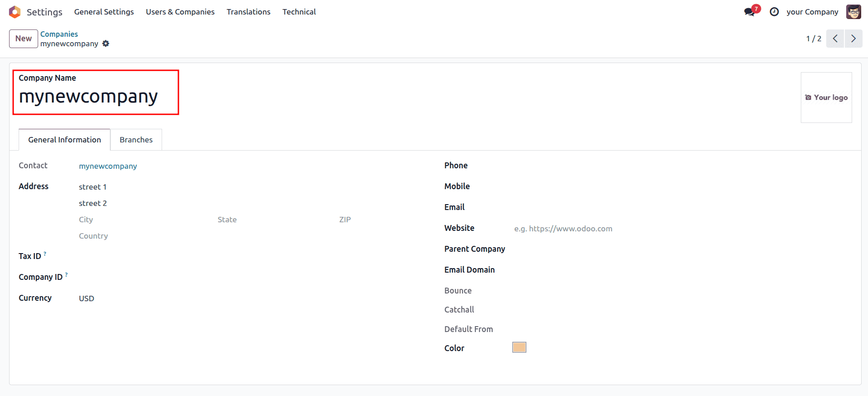Screen dimensions: 868x396
Task: Pick the company color swatch
Action: (519, 347)
